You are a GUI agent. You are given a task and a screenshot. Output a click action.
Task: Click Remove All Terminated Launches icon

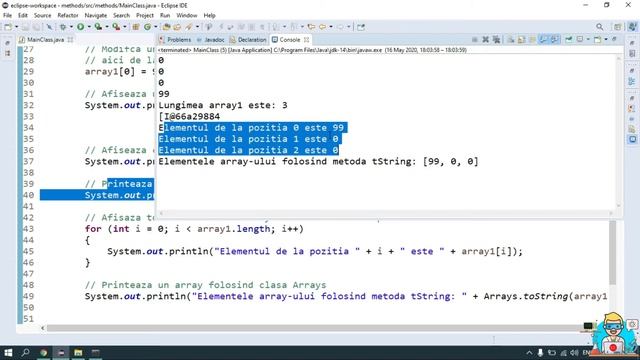(x=496, y=40)
